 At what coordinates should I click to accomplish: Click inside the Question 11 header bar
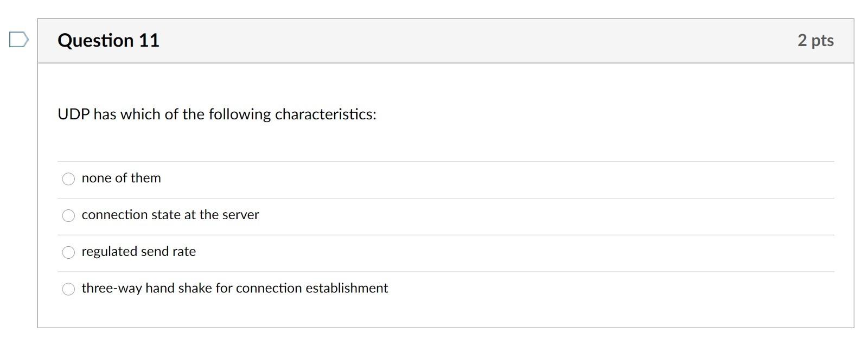pyautogui.click(x=434, y=40)
